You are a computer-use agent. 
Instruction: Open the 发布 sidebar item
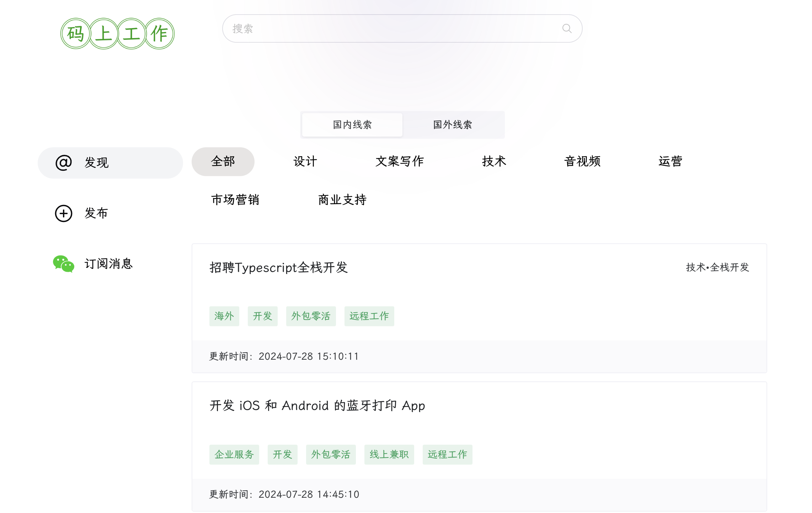tap(110, 213)
